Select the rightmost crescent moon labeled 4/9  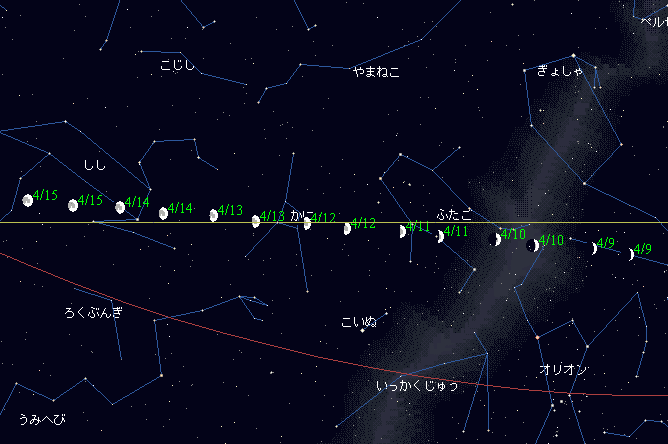coord(631,254)
